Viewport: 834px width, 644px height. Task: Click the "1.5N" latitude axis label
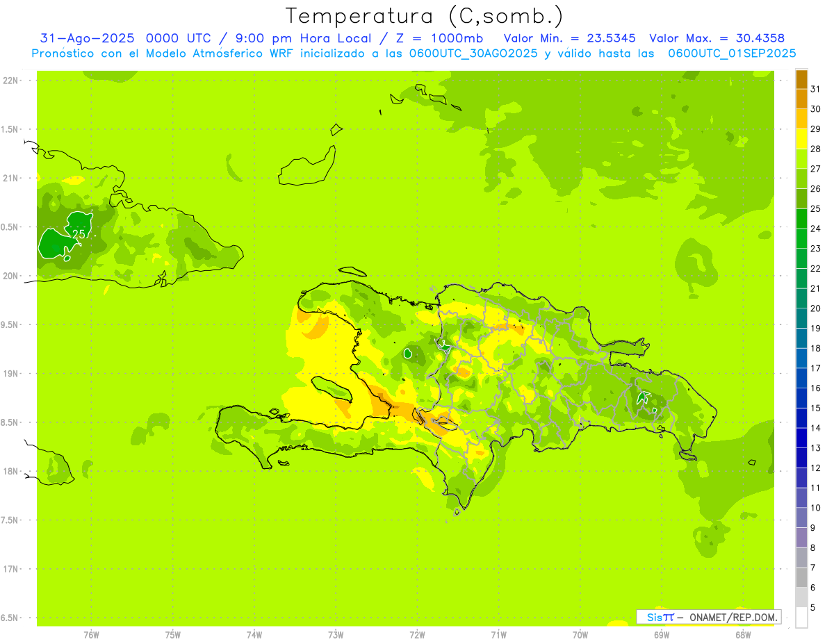[x=10, y=129]
